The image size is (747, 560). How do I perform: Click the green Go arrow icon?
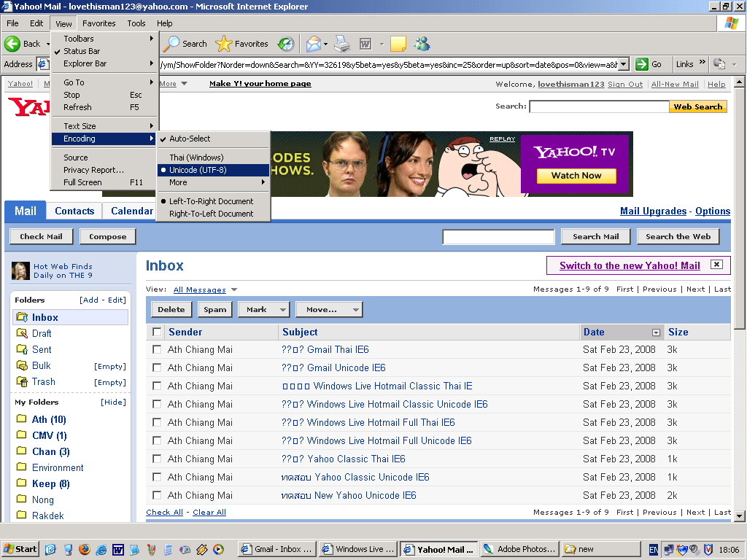point(642,64)
